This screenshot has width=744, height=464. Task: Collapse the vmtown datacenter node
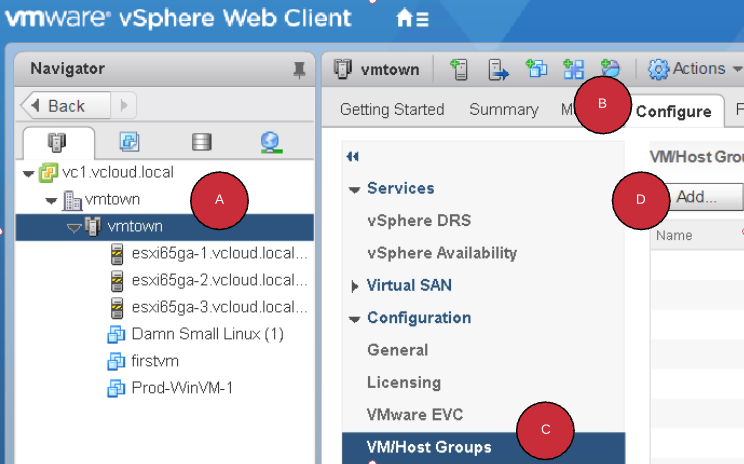pyautogui.click(x=51, y=201)
